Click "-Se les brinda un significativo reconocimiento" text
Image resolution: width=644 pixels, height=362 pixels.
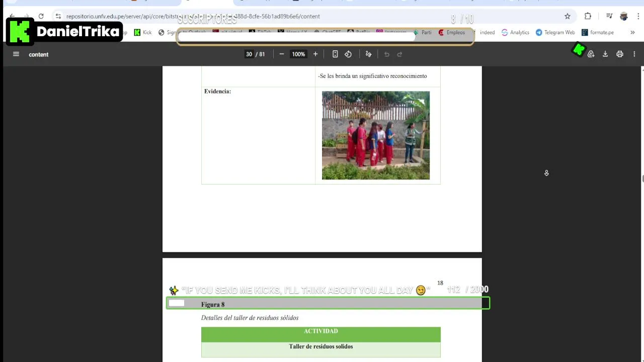[x=372, y=76]
